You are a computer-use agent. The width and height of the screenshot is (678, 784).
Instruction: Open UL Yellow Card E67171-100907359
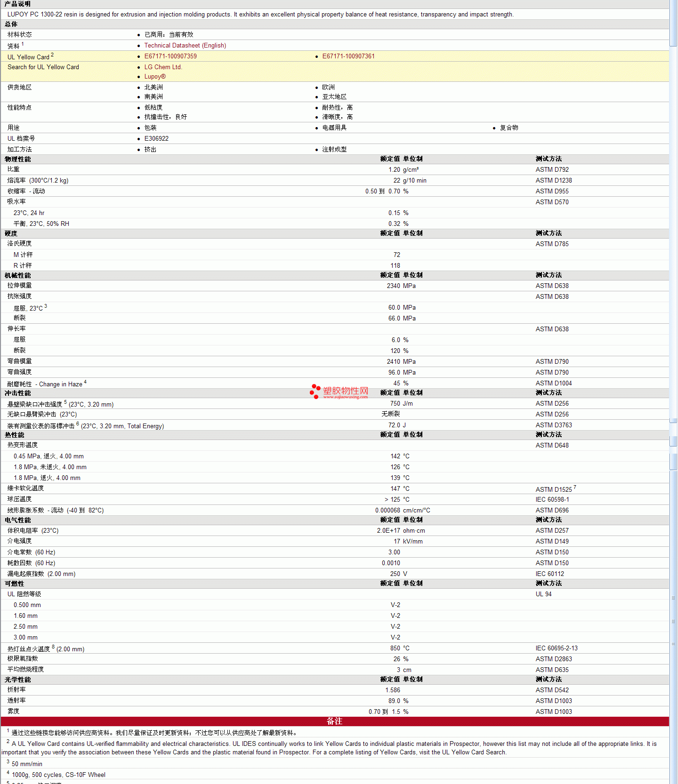[170, 56]
